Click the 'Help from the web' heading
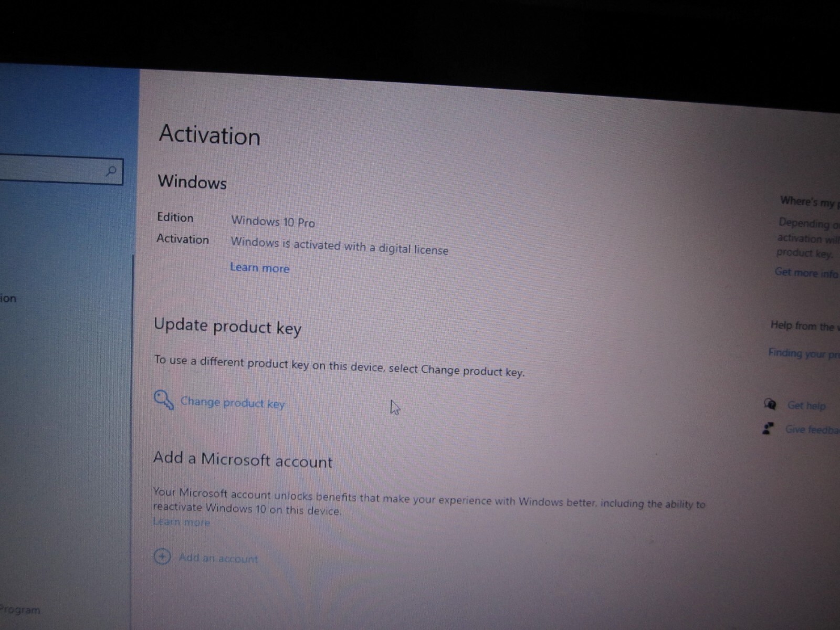This screenshot has height=630, width=840. pos(805,325)
